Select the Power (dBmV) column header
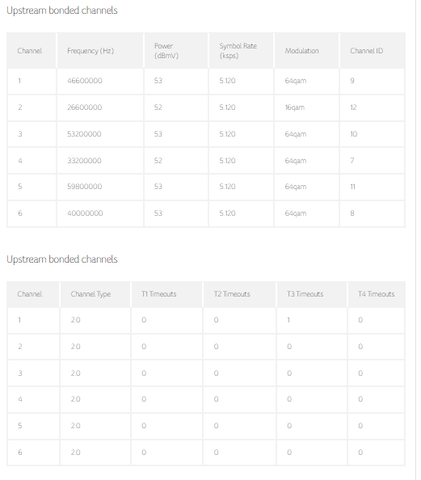This screenshot has width=421, height=480. [x=166, y=51]
